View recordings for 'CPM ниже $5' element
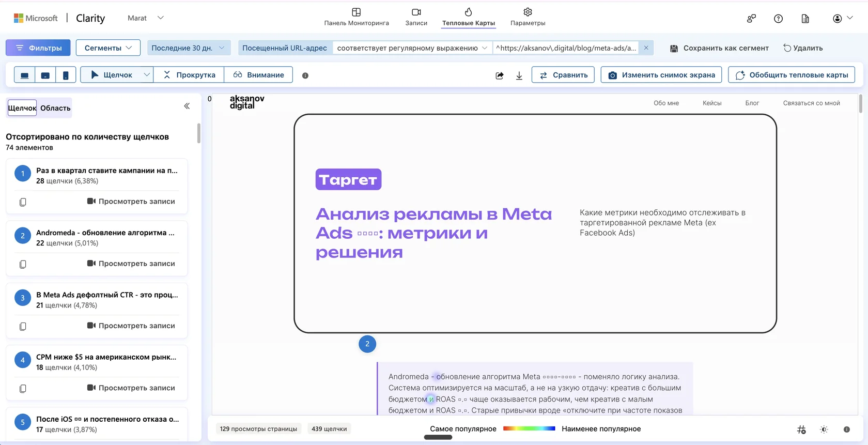The width and height of the screenshot is (868, 445). point(131,387)
